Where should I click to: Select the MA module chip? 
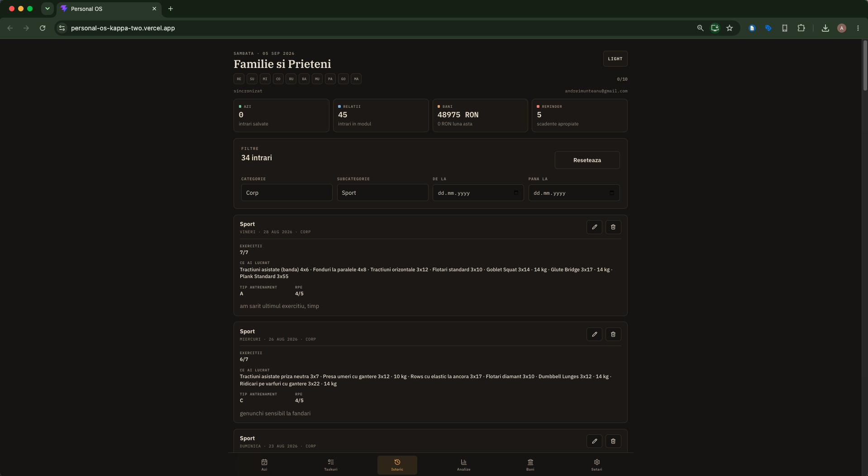coord(356,79)
